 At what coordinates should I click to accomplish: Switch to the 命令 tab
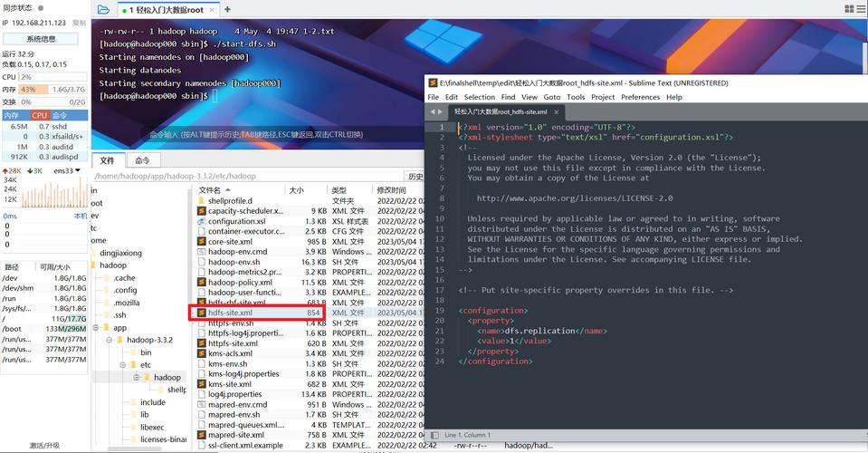coord(143,160)
